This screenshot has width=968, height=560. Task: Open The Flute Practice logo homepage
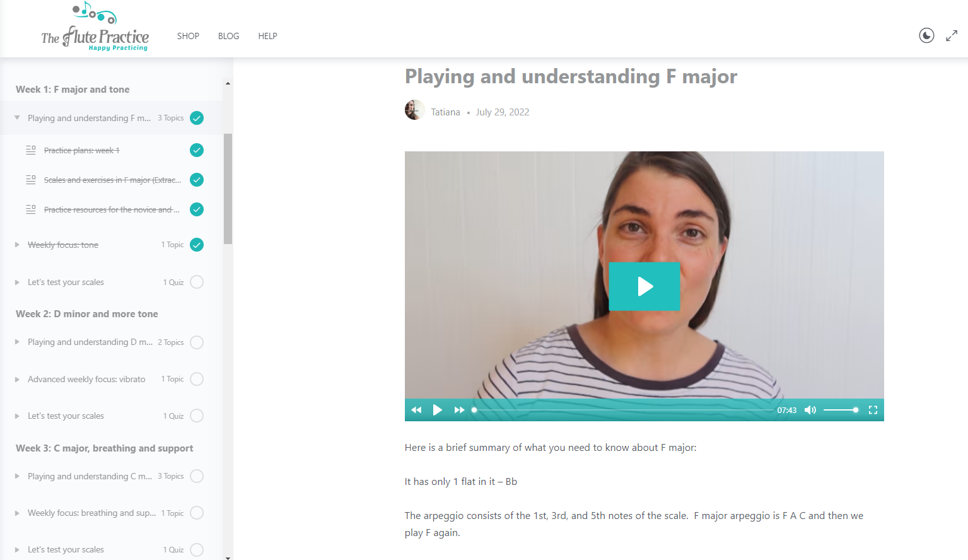pos(95,30)
